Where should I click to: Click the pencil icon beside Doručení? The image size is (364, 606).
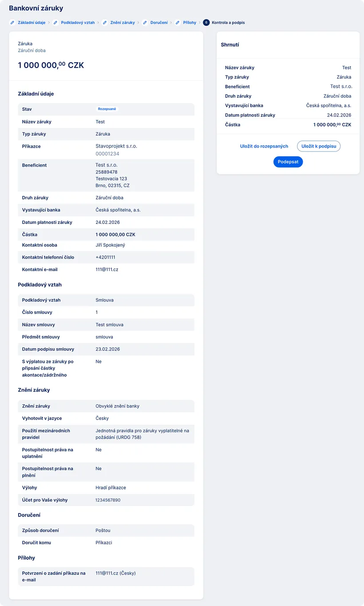(x=145, y=23)
